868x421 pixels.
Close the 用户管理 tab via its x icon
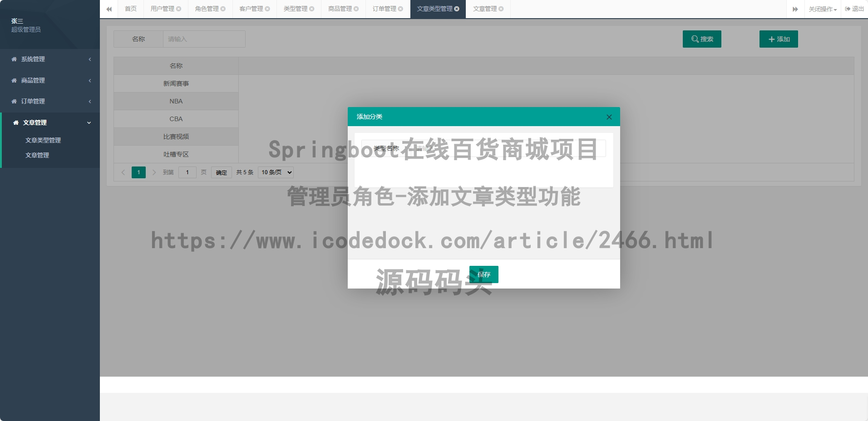click(x=179, y=9)
